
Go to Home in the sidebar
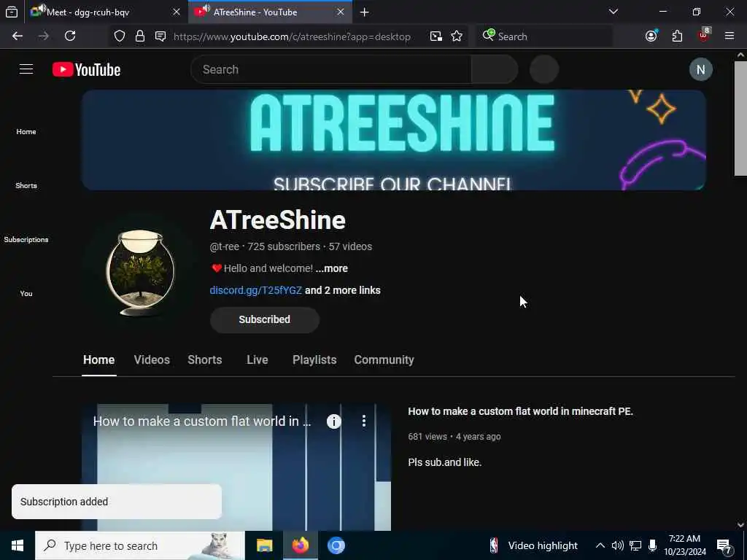pyautogui.click(x=26, y=132)
